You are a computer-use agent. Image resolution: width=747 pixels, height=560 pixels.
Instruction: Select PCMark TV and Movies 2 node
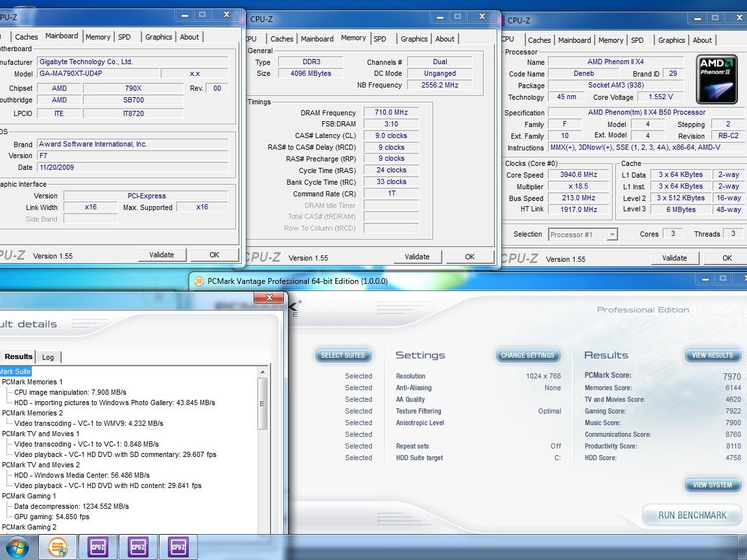click(40, 465)
